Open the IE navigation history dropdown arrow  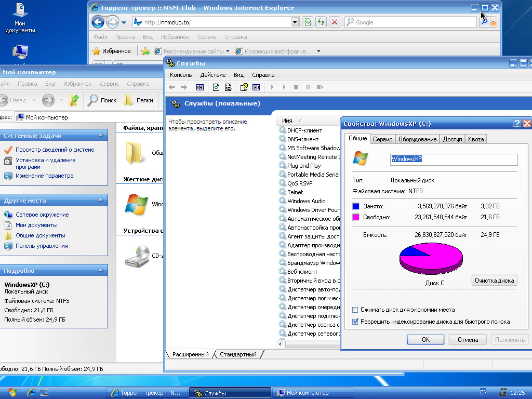(124, 22)
